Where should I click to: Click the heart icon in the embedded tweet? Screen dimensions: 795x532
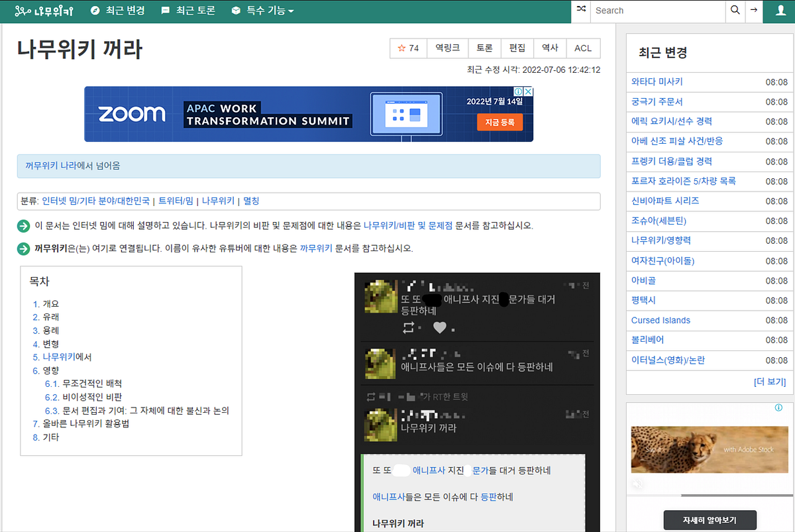pos(439,327)
